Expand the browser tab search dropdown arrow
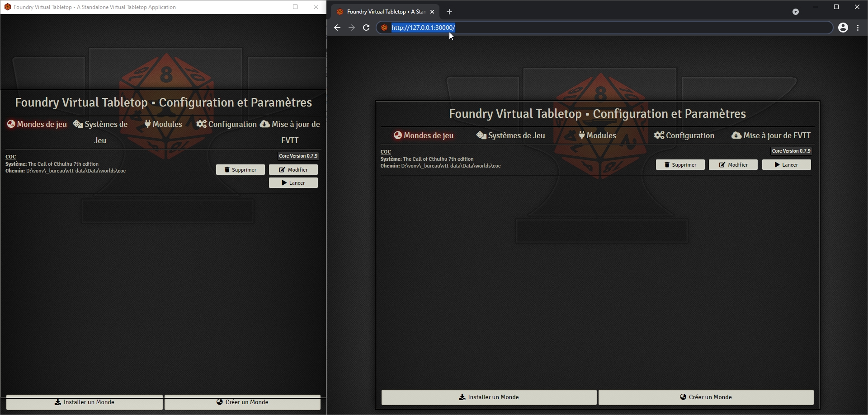The width and height of the screenshot is (868, 415). pyautogui.click(x=796, y=12)
